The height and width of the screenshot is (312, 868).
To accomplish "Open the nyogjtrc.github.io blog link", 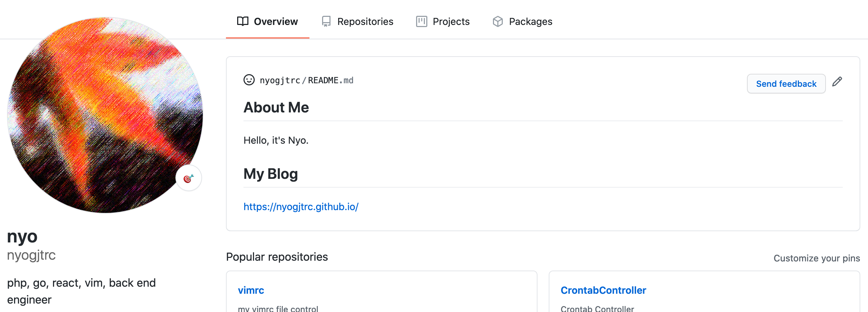I will pos(301,207).
